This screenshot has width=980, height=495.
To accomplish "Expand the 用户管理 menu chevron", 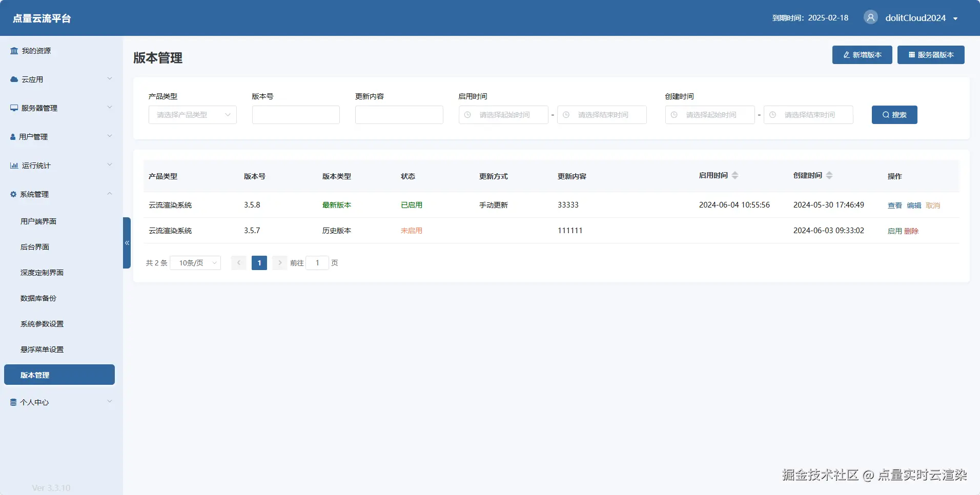I will (109, 136).
